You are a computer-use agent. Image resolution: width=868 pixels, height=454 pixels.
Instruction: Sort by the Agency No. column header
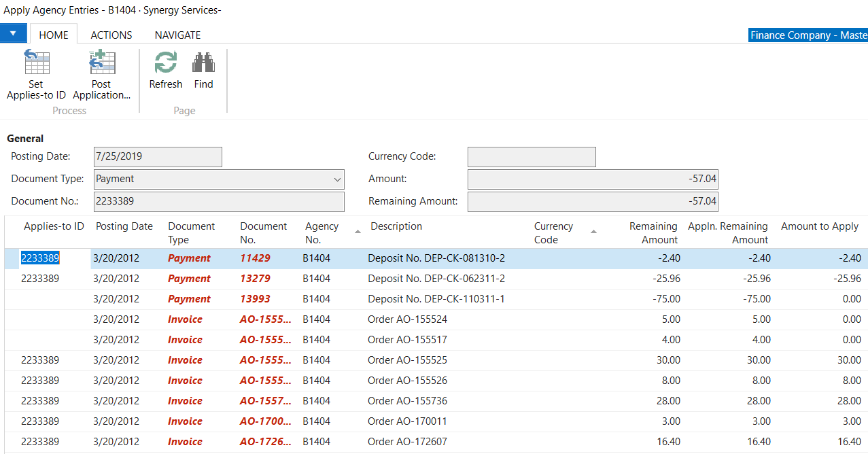pos(322,232)
